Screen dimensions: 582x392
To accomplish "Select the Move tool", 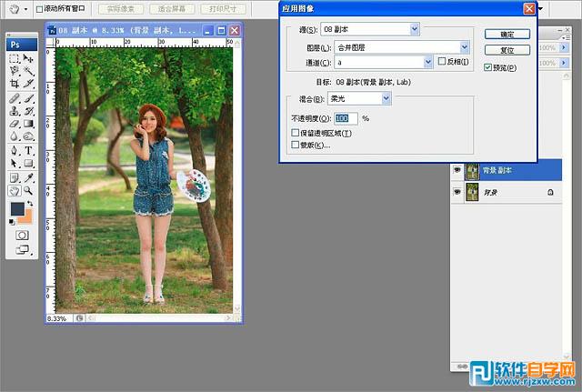I will 28,58.
